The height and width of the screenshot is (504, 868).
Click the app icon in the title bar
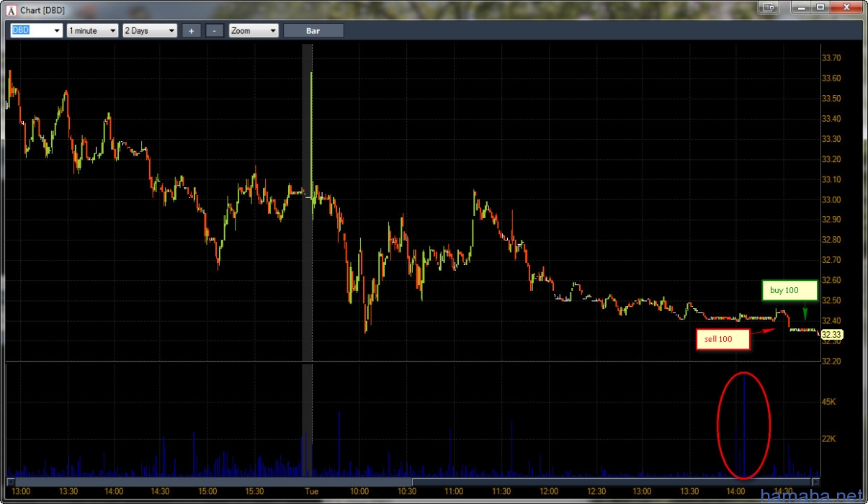click(11, 10)
